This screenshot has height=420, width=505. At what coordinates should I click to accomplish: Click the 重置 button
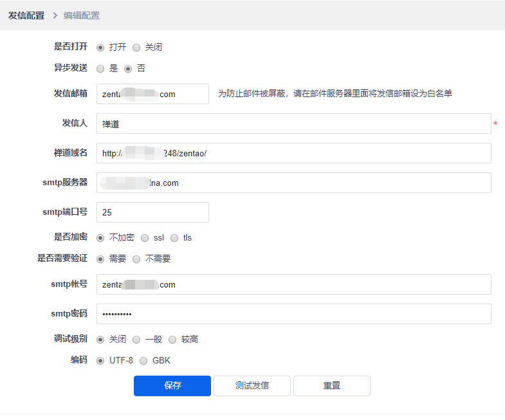tap(331, 386)
